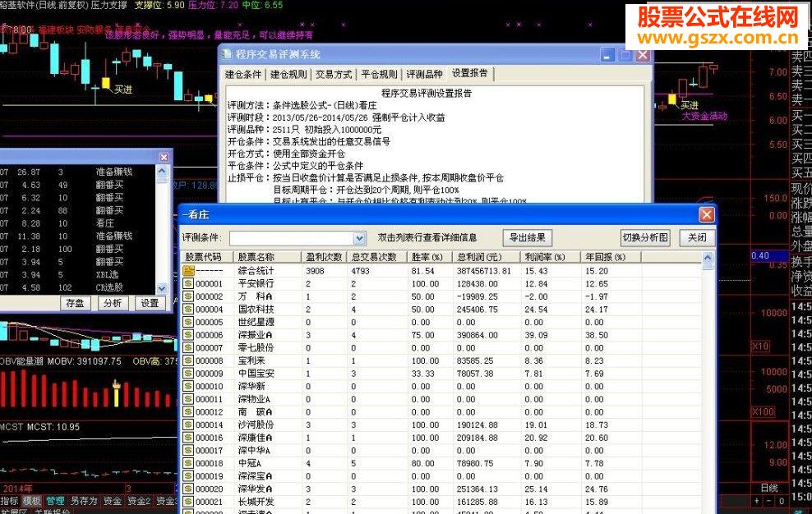The height and width of the screenshot is (514, 812).
Task: Click the stock icon for 000017 深中华A
Action: [188, 450]
